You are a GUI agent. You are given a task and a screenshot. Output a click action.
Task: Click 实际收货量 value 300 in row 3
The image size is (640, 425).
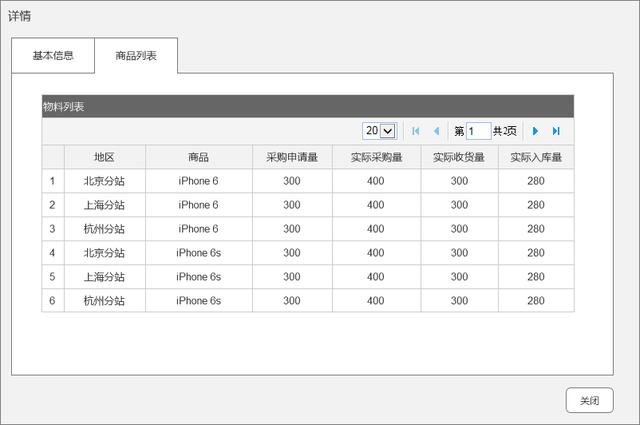(459, 229)
